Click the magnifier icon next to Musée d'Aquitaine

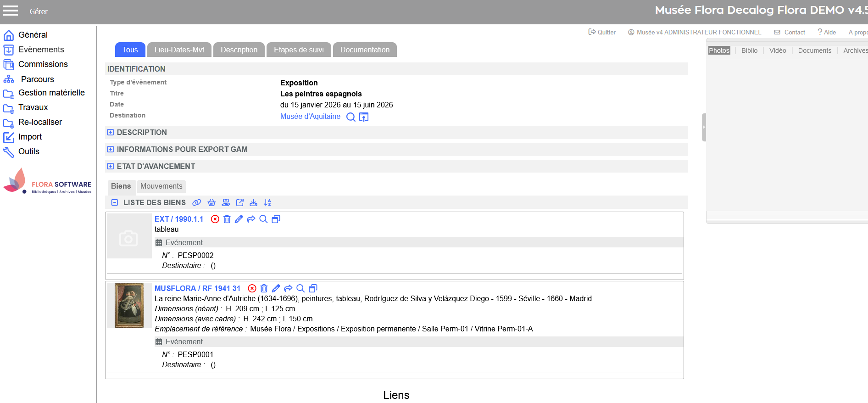pyautogui.click(x=351, y=117)
